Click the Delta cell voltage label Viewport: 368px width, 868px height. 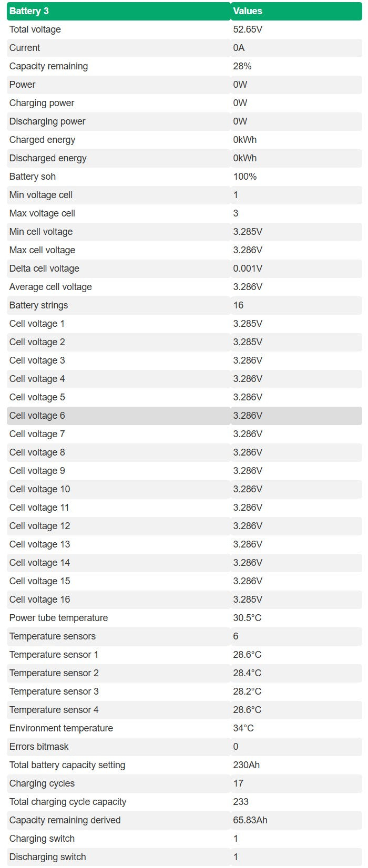tap(44, 268)
